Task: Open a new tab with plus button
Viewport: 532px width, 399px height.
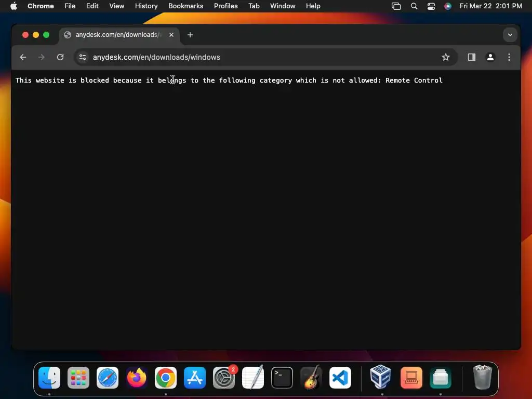Action: 190,35
